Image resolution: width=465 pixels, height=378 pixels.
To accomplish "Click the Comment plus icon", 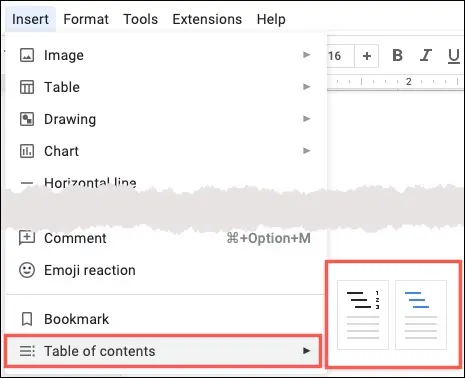I will 27,238.
